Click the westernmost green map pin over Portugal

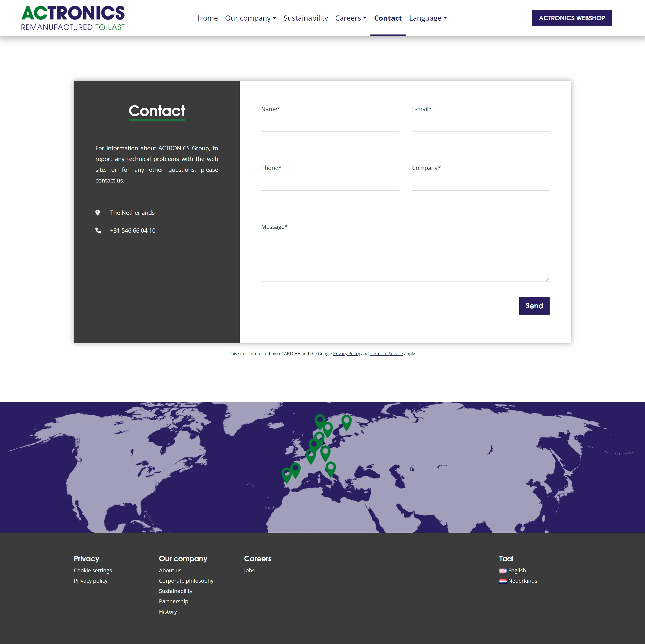tap(286, 474)
